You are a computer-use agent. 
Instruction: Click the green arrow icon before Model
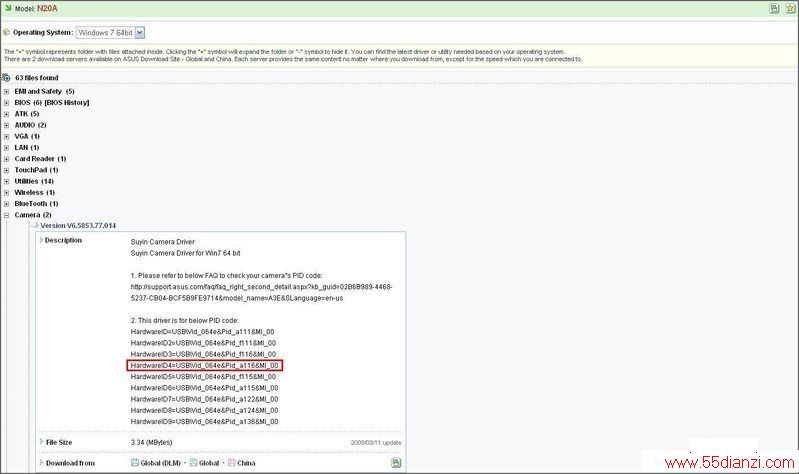[x=8, y=8]
